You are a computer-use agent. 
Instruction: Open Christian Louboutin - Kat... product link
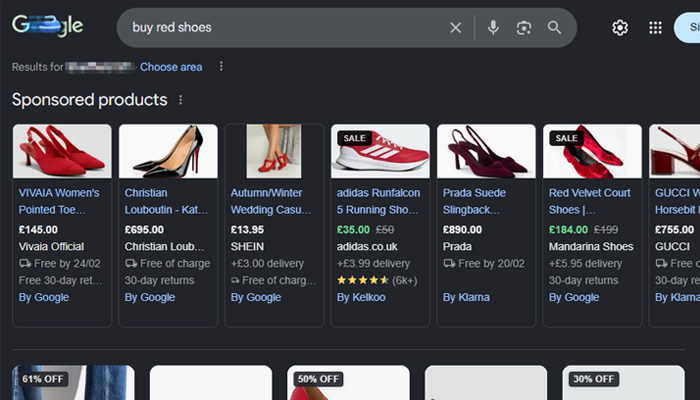point(166,201)
